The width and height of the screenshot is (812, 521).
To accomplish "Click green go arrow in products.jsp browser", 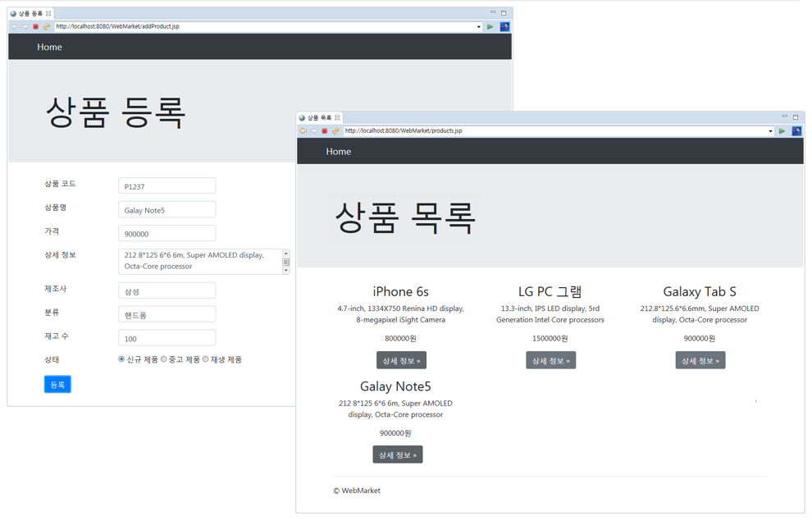I will click(x=782, y=131).
